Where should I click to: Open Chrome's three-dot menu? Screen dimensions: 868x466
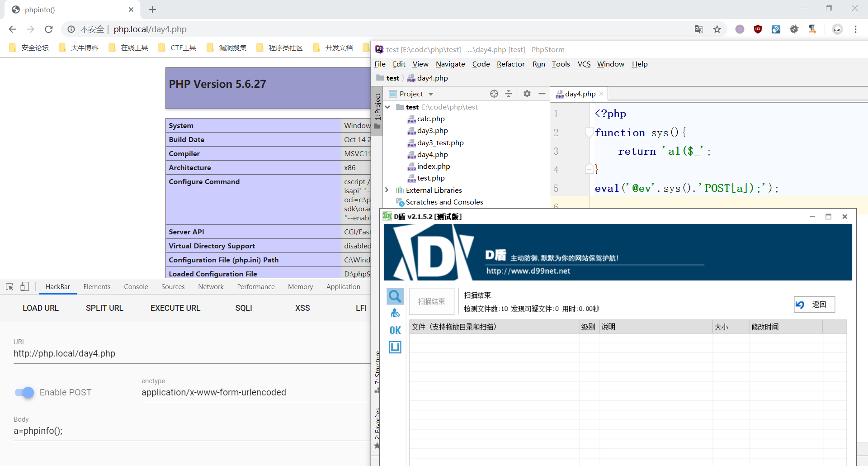(x=855, y=29)
